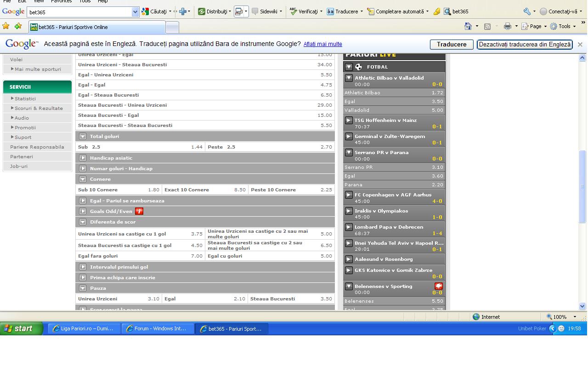Open the Favorites menu
This screenshot has height=368, width=588.
(61, 1)
